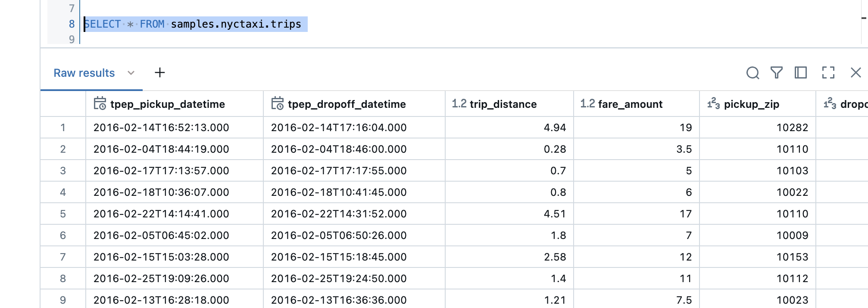This screenshot has width=868, height=308.
Task: Select the trip_distance column header
Action: click(503, 104)
